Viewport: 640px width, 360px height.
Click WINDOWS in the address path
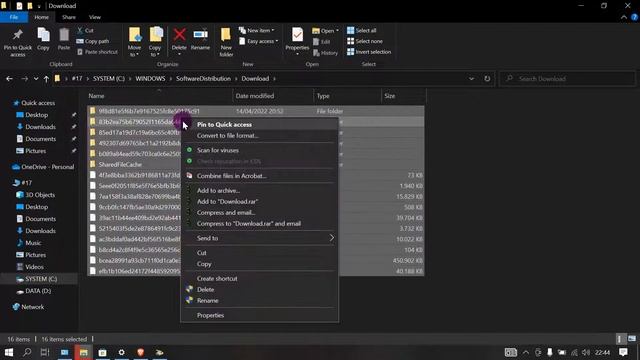pos(150,78)
